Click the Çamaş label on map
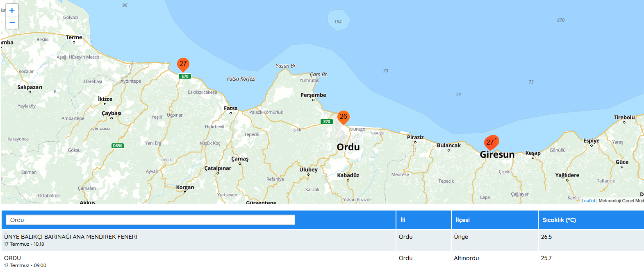The image size is (644, 274). tap(240, 159)
